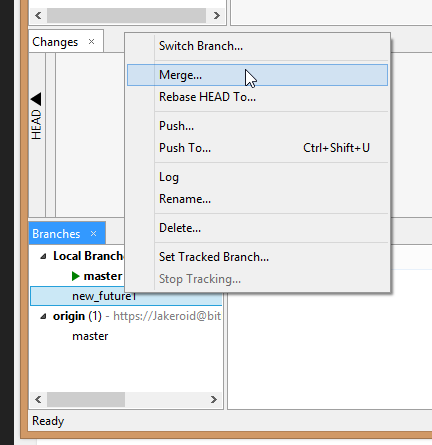Collapse the Local Branches tree node
432x445 pixels.
pyautogui.click(x=43, y=256)
